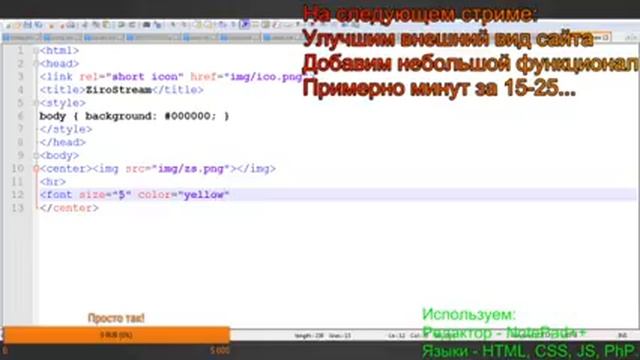This screenshot has height=360, width=640.
Task: Click the Undo toolbar icon
Action: [x=121, y=25]
